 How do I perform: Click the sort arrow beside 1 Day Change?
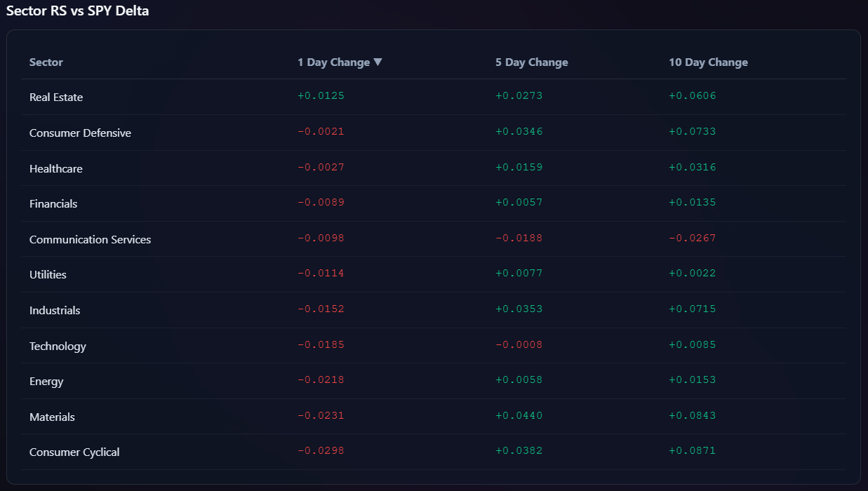coord(378,62)
